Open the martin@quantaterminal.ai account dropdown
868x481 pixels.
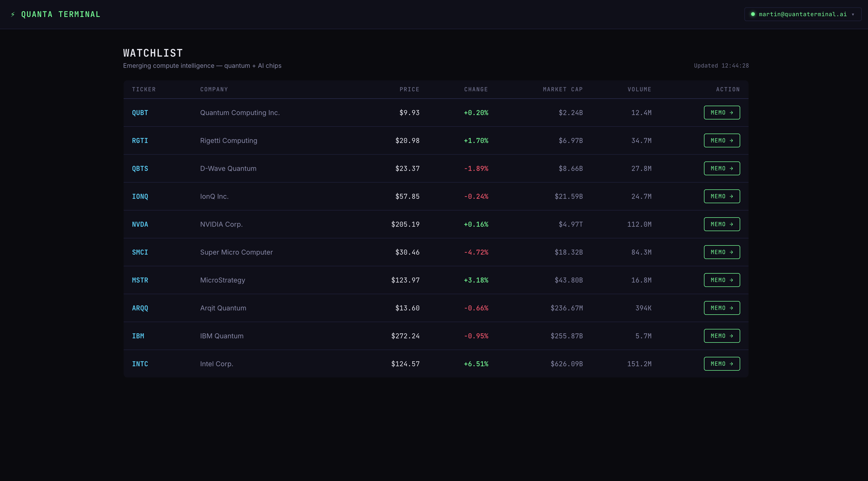[x=803, y=14]
